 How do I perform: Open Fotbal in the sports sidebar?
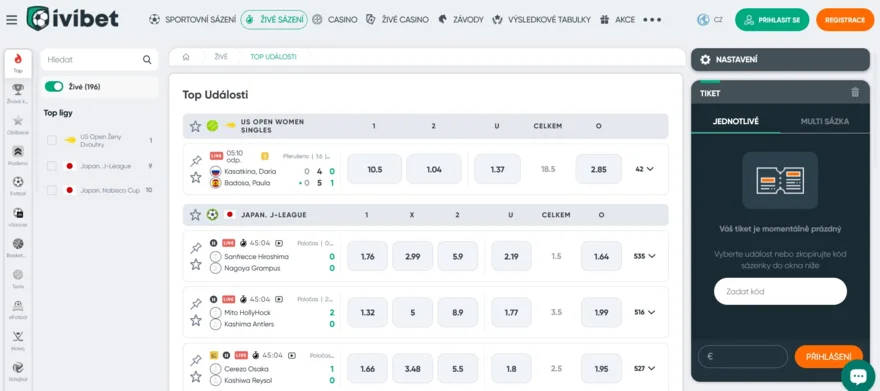(18, 186)
